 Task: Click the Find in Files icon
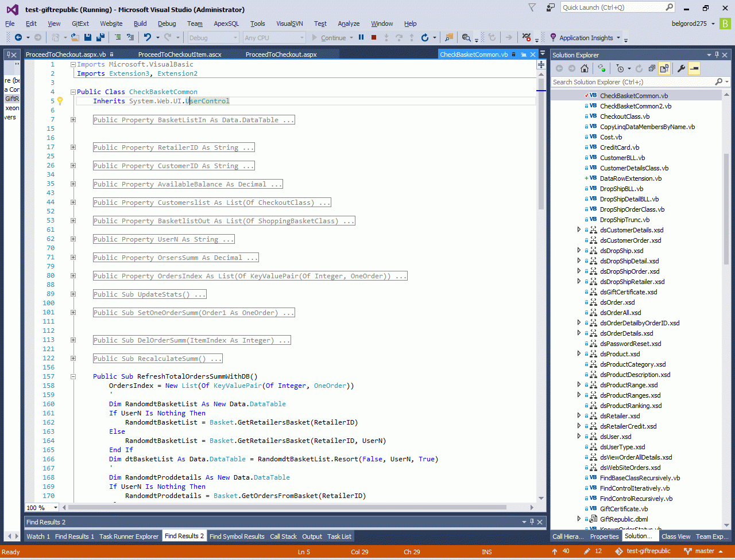[449, 37]
